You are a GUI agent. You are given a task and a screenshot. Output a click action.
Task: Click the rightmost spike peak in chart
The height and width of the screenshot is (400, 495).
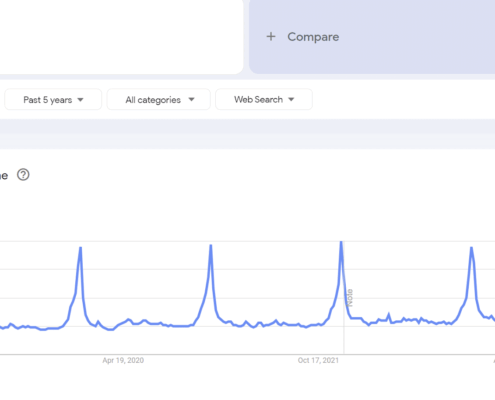pyautogui.click(x=471, y=247)
